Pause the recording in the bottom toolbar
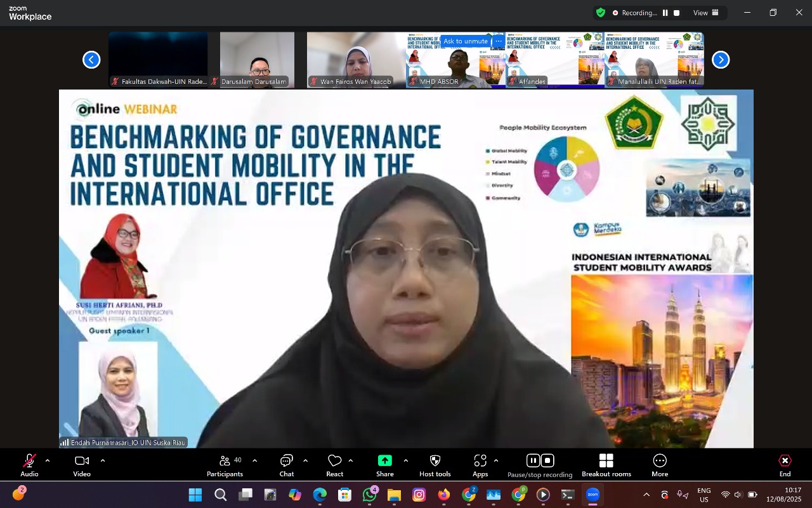This screenshot has width=812, height=508. click(533, 460)
